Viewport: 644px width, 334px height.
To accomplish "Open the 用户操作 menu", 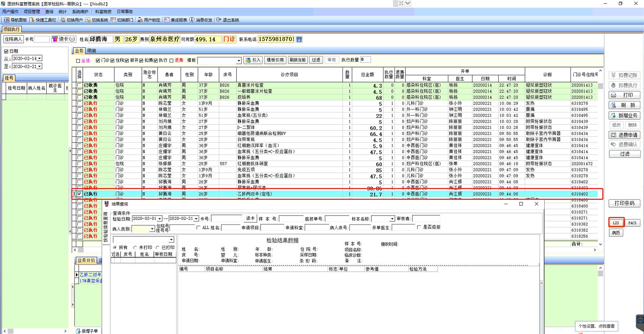I will (10, 12).
